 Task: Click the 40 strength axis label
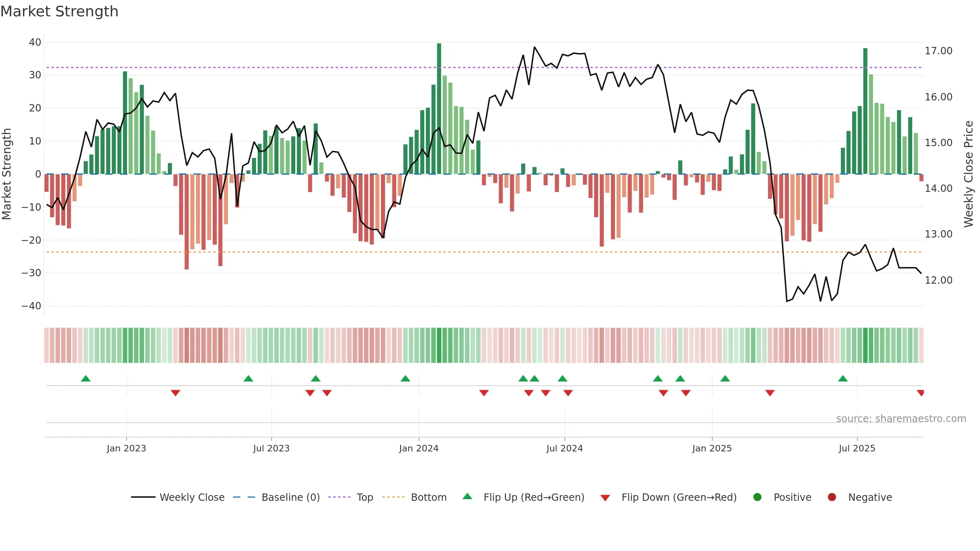(x=35, y=42)
